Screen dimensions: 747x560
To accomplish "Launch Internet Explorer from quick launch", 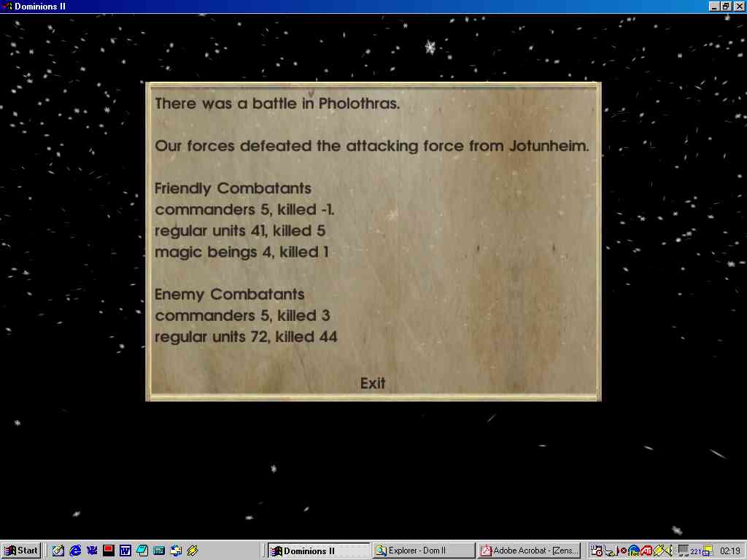I will [75, 551].
